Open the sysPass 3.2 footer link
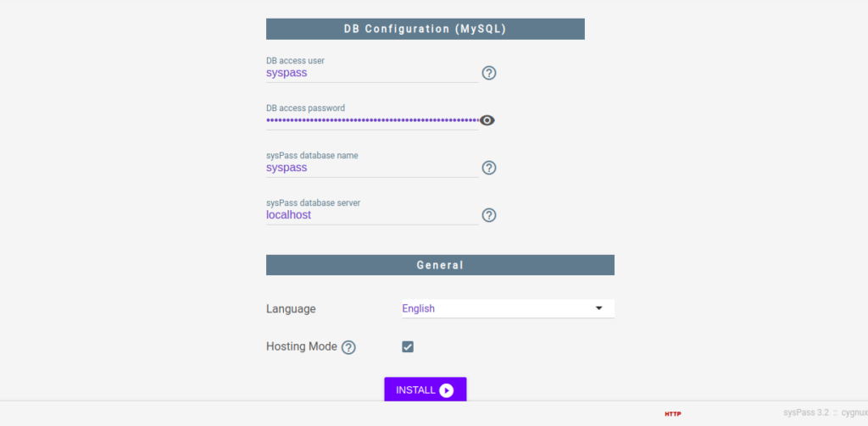Screen dimensions: 868x426 point(806,412)
